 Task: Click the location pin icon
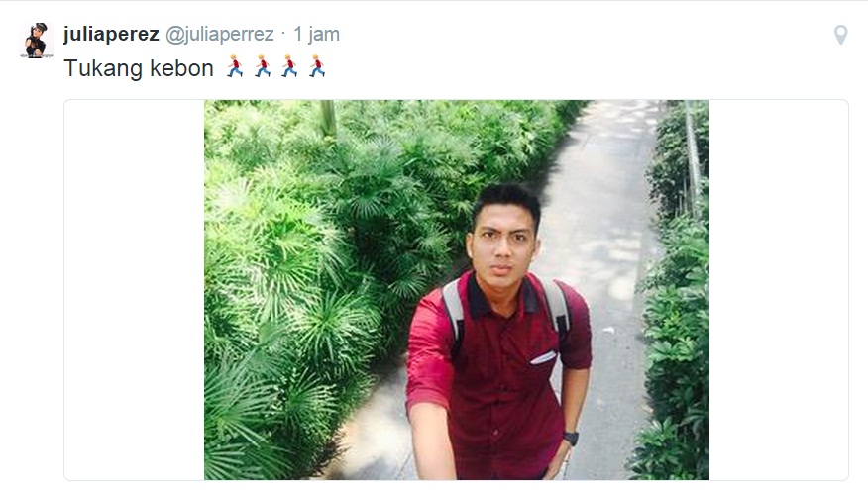(840, 35)
